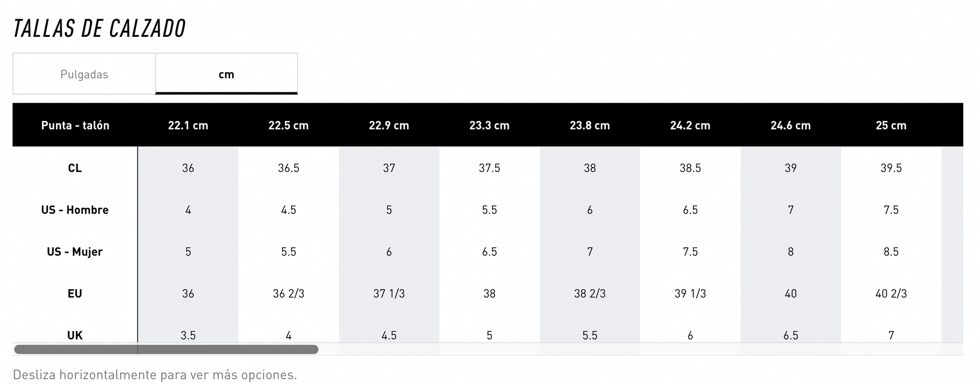This screenshot has width=980, height=385.
Task: Click the CL size 38.5 cell
Action: [x=690, y=168]
